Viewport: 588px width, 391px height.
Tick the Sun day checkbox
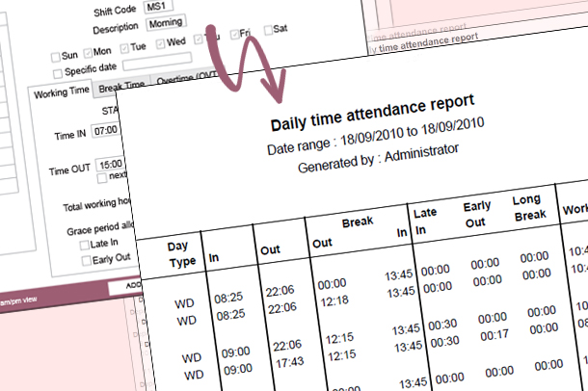[55, 57]
